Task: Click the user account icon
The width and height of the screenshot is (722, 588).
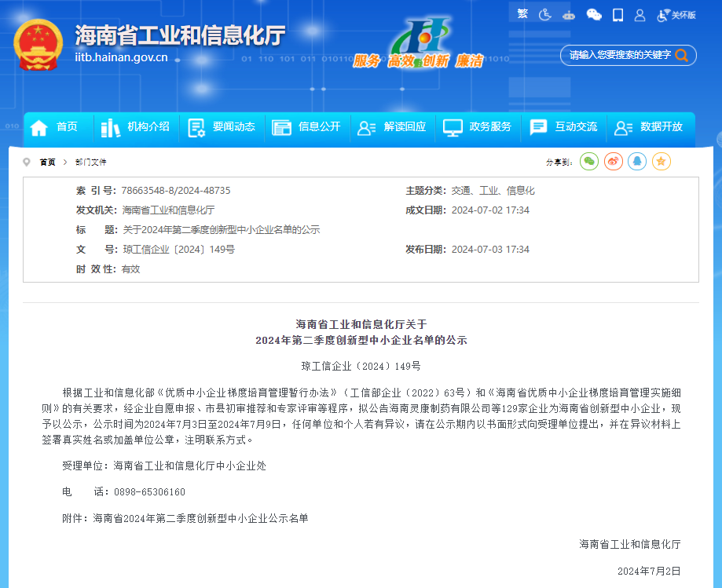Action: [x=640, y=15]
